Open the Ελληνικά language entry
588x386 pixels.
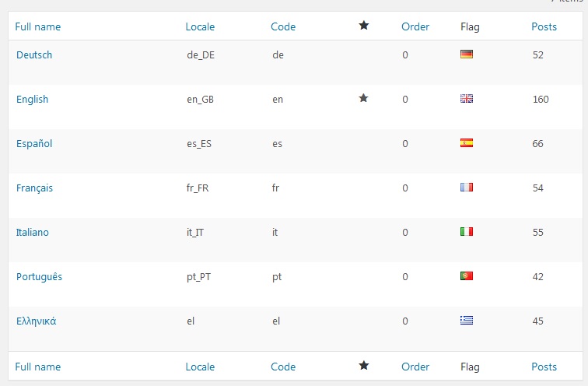36,321
